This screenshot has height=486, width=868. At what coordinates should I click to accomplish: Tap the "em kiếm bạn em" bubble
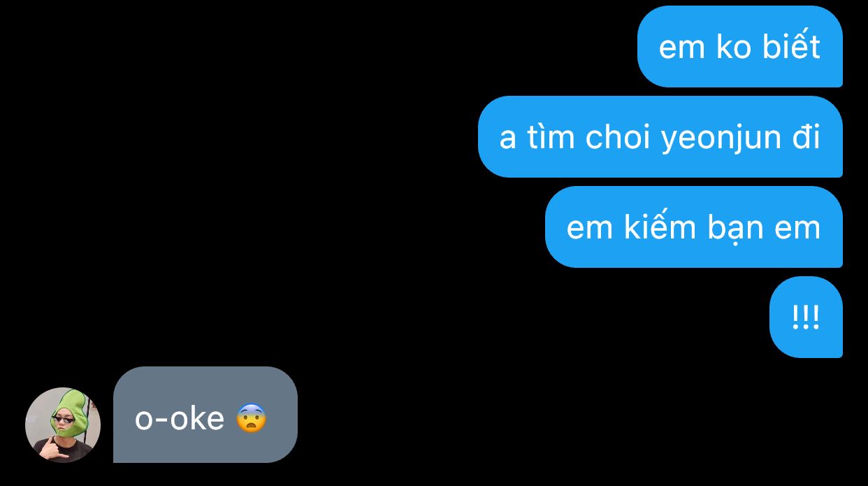click(x=693, y=227)
